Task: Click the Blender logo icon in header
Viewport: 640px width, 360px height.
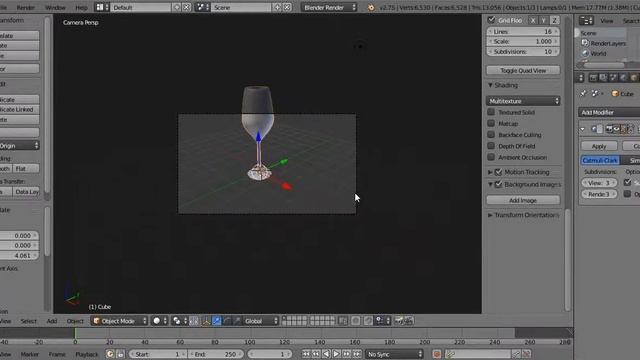Action: pos(371,7)
